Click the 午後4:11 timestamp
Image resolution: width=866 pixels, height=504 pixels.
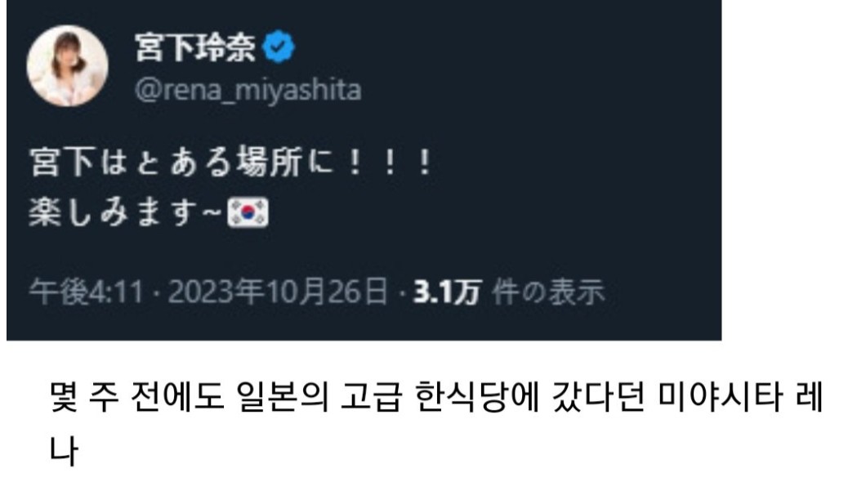(x=86, y=292)
